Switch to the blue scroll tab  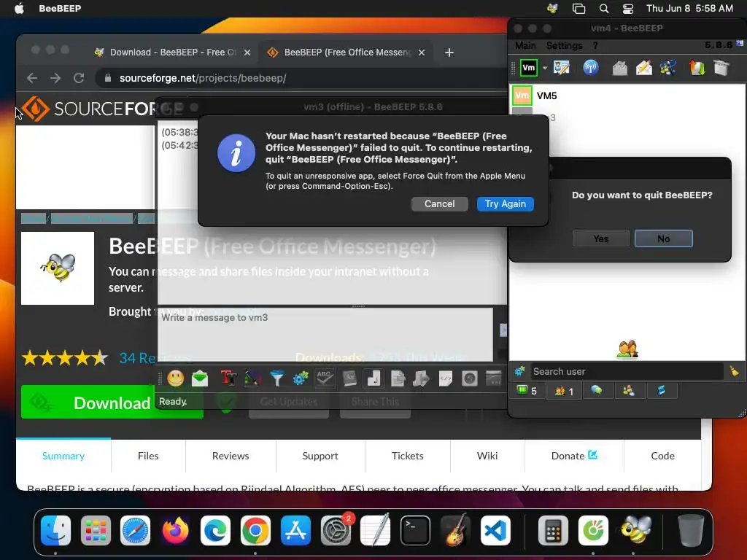[661, 391]
